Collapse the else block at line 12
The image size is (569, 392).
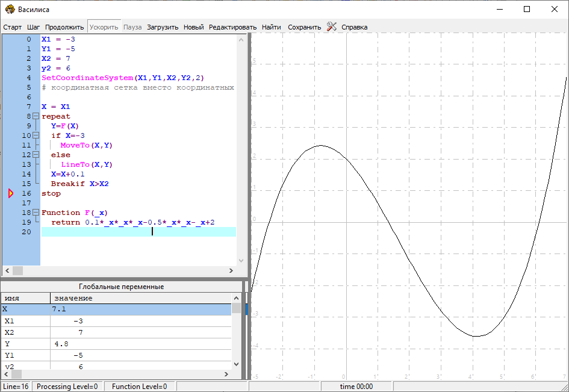click(x=36, y=155)
